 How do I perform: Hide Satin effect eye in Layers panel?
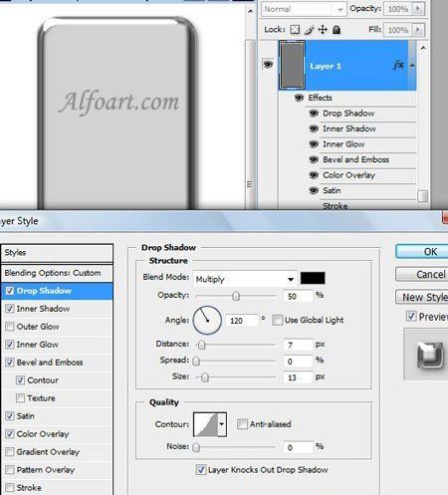[x=314, y=190]
